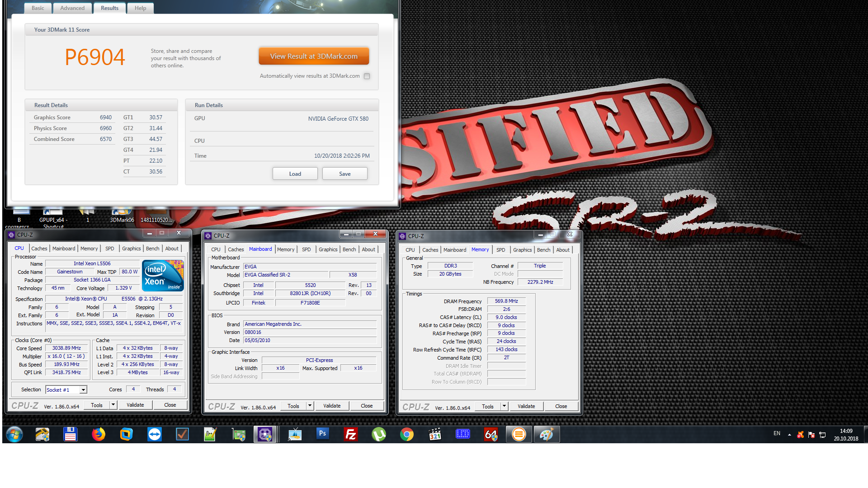Click the Intel Xeon L5506 name field
Screen dimensions: 868x488
(92, 263)
